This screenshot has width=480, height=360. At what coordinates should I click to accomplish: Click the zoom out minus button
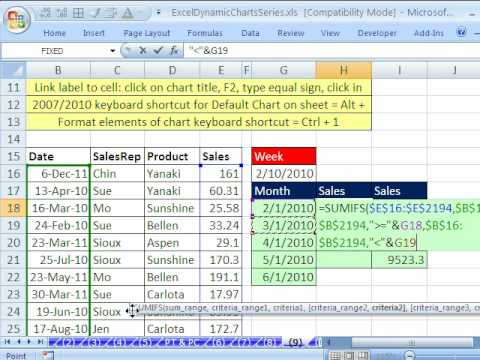tap(410, 356)
